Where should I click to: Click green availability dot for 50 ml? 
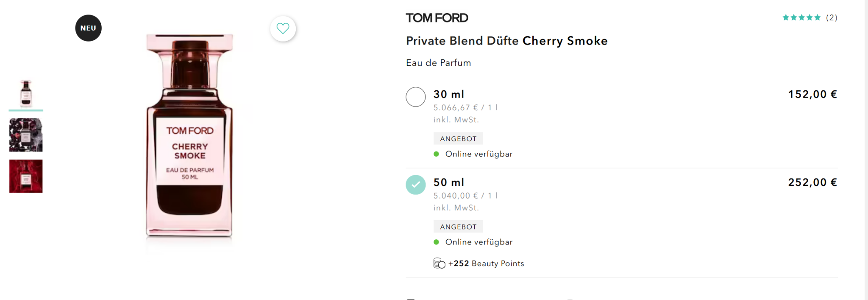(436, 242)
